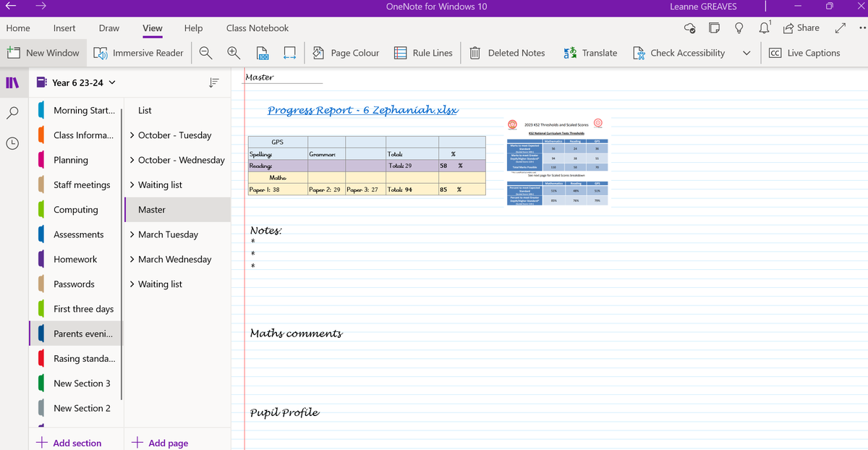
Task: Open the Class Notebook tab
Action: [x=258, y=28]
